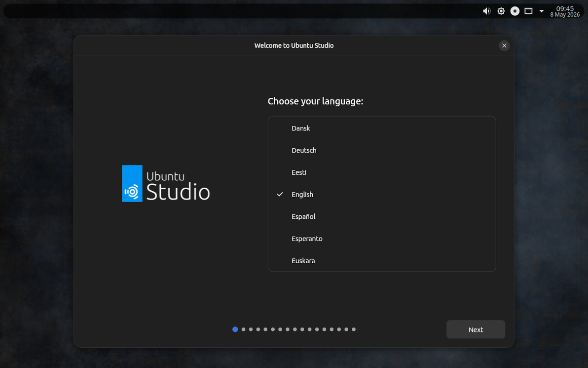Select Euskara language
The height and width of the screenshot is (368, 588).
point(382,261)
